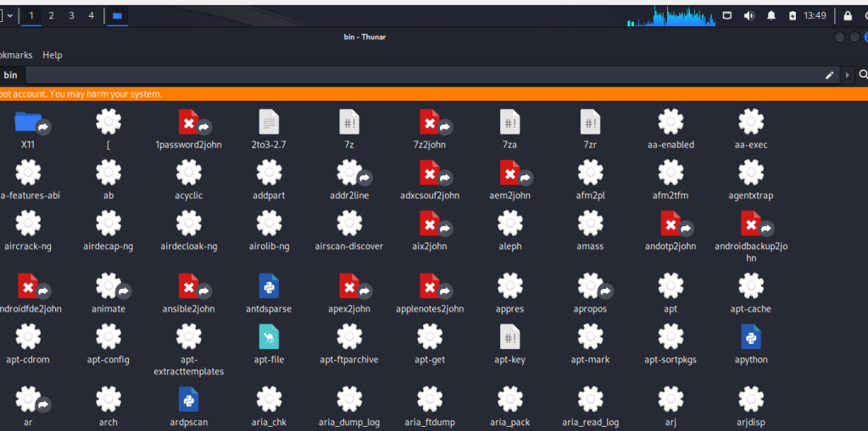Click the aa-enabled executable icon
This screenshot has width=868, height=431.
[x=670, y=122]
